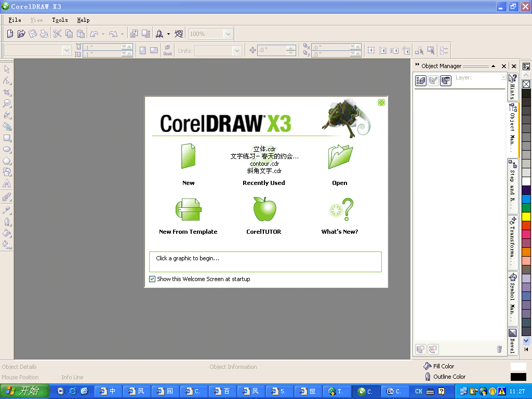Launch CorelTUTOR via the apple icon
The height and width of the screenshot is (399, 532).
tap(264, 209)
